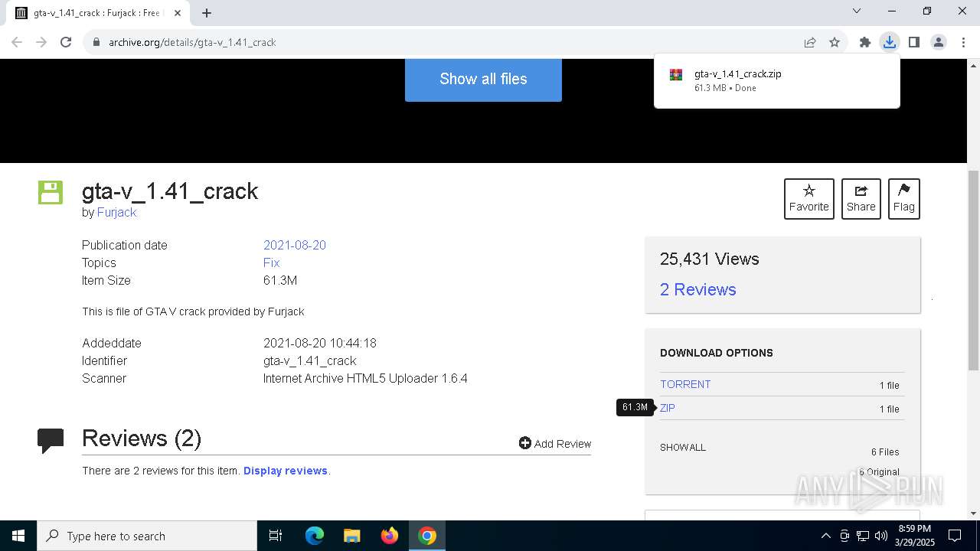The image size is (980, 551).
Task: Click the ZIP download option
Action: pos(668,408)
